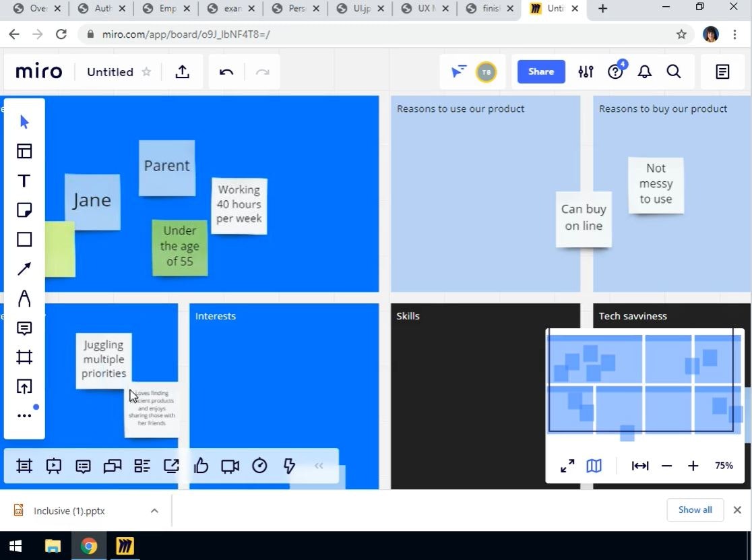Expand Inclusive (1).pptx download options chevron

154,511
